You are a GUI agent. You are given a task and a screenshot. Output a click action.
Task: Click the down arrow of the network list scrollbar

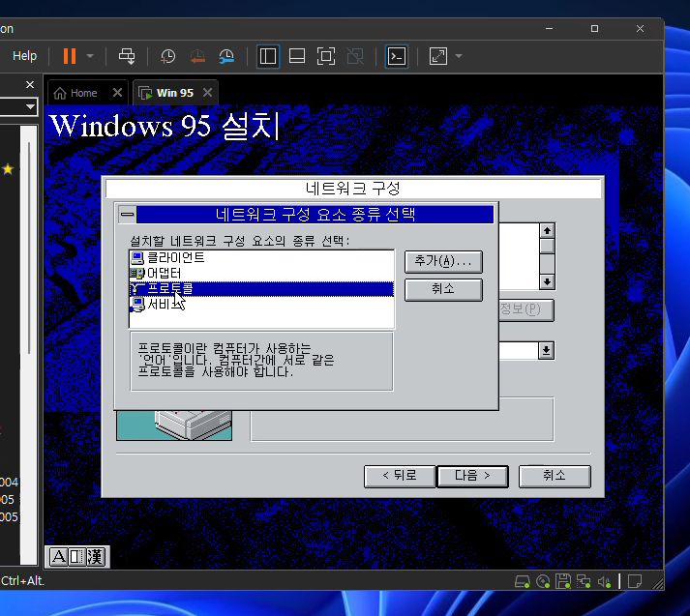coord(547,281)
